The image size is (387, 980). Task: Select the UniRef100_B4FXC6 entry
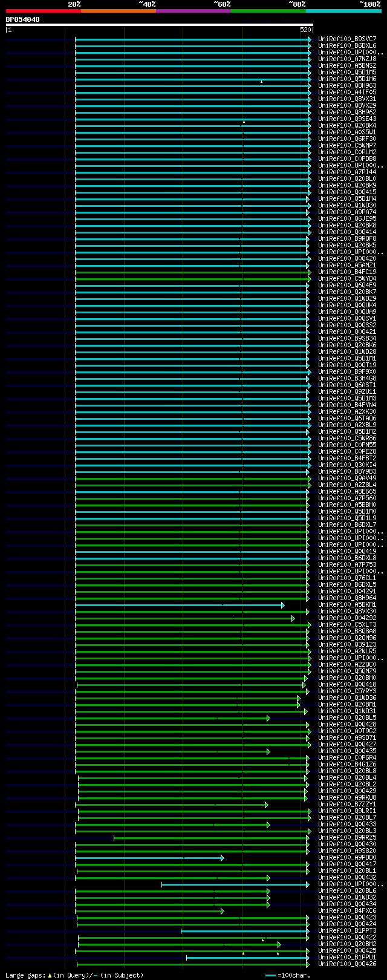tap(347, 910)
